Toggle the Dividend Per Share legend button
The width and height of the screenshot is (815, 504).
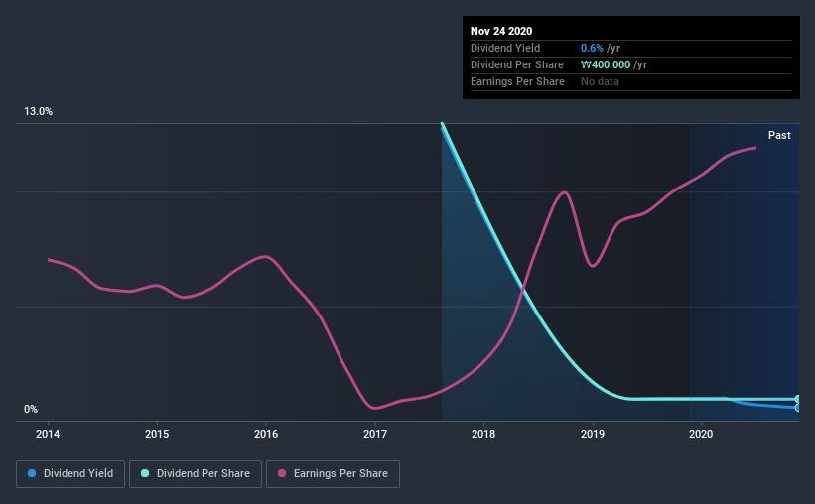click(196, 474)
